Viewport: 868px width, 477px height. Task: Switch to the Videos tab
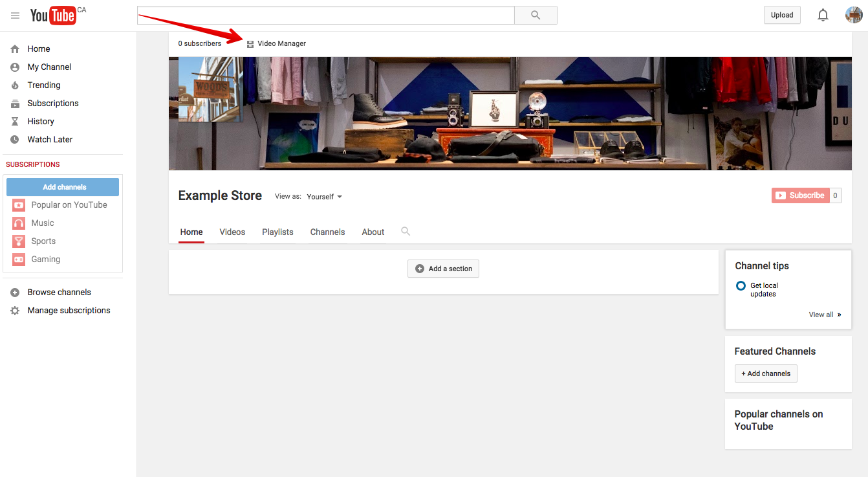tap(232, 232)
